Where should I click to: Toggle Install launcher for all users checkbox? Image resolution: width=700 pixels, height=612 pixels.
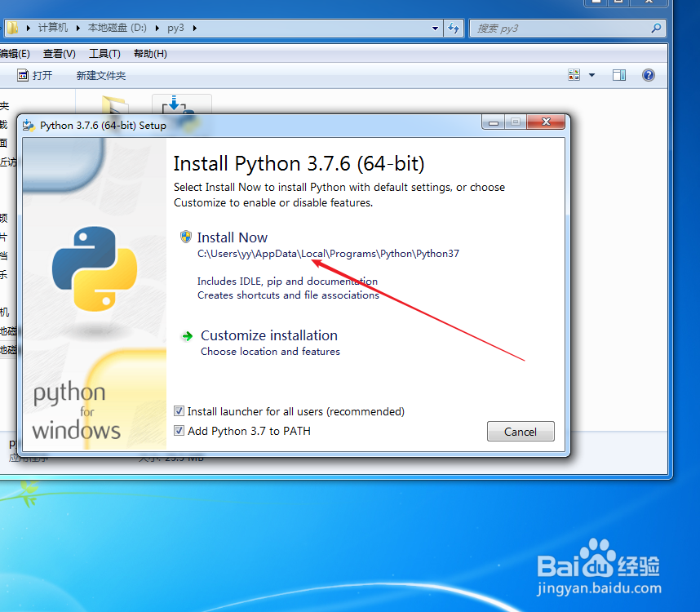click(x=179, y=411)
